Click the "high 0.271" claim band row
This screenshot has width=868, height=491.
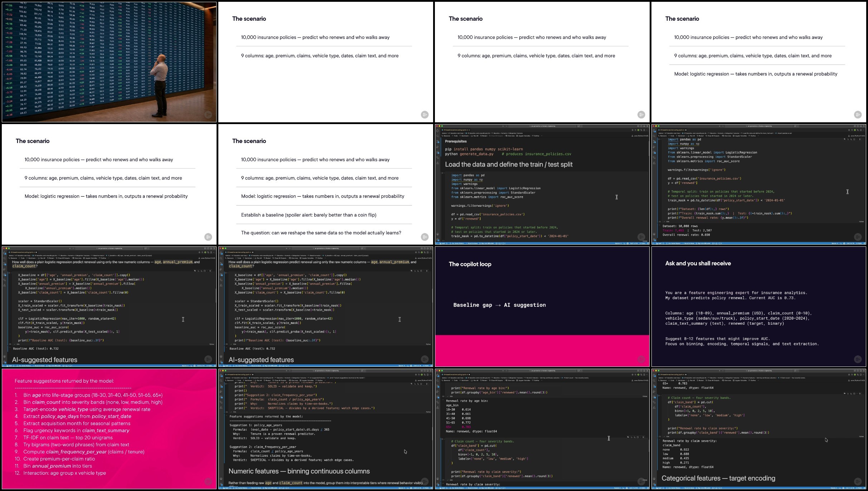point(676,463)
